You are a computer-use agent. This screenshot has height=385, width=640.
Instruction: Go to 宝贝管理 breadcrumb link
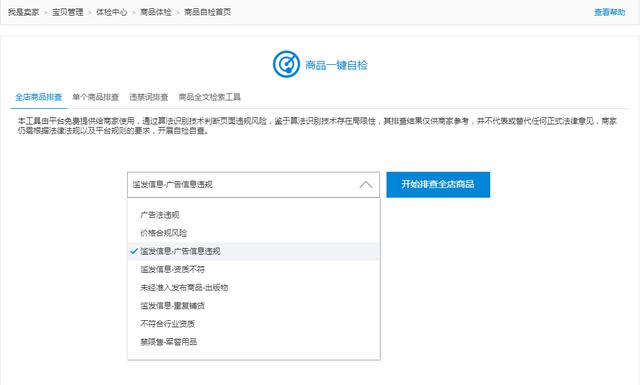pyautogui.click(x=68, y=12)
